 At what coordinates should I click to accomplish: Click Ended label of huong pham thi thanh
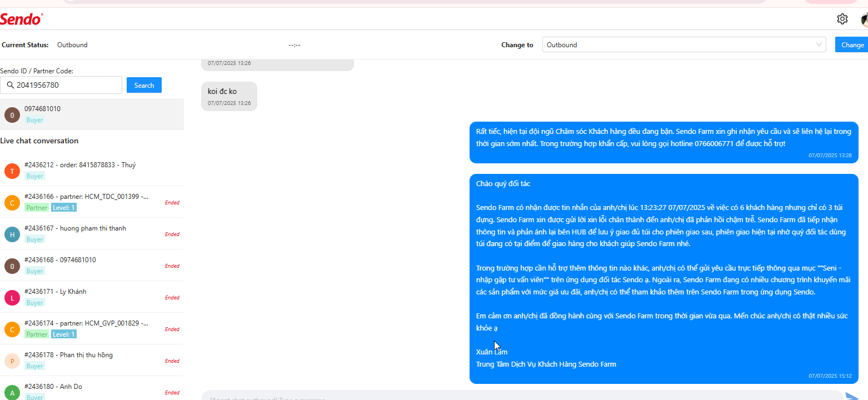pyautogui.click(x=172, y=234)
